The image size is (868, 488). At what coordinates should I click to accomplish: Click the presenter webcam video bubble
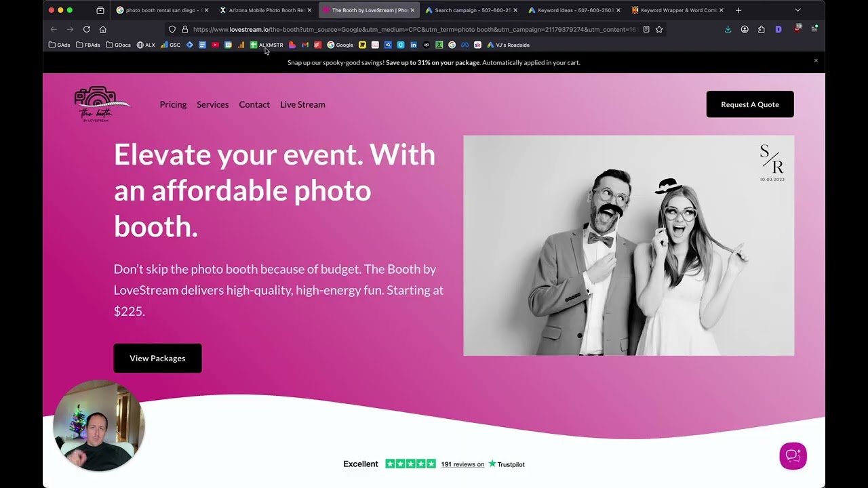[x=99, y=426]
